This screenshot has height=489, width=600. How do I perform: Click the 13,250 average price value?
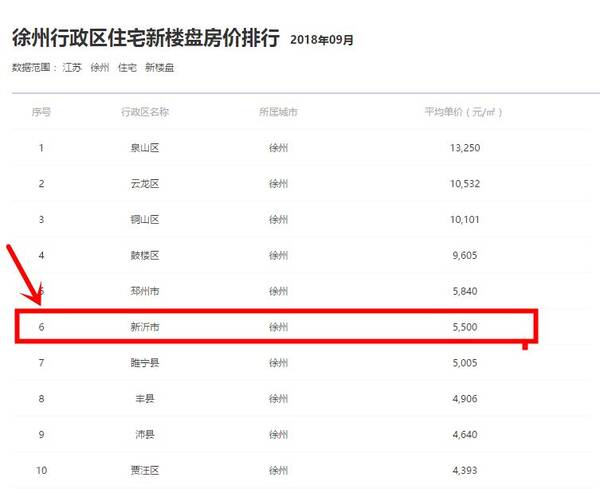pyautogui.click(x=464, y=148)
